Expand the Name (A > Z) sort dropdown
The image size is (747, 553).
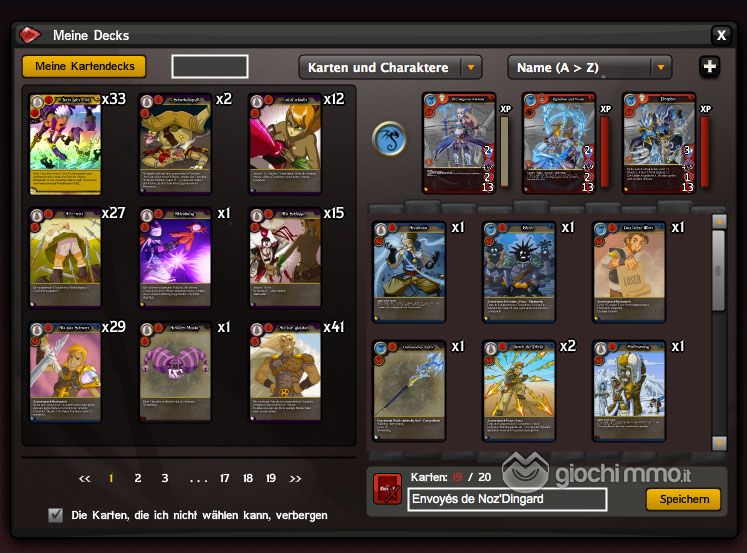[x=590, y=67]
